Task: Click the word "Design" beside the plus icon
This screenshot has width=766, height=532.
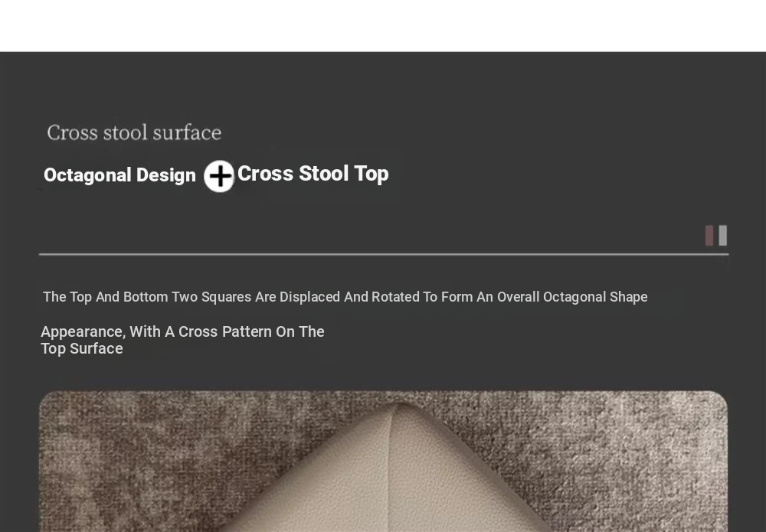Action: 166,175
